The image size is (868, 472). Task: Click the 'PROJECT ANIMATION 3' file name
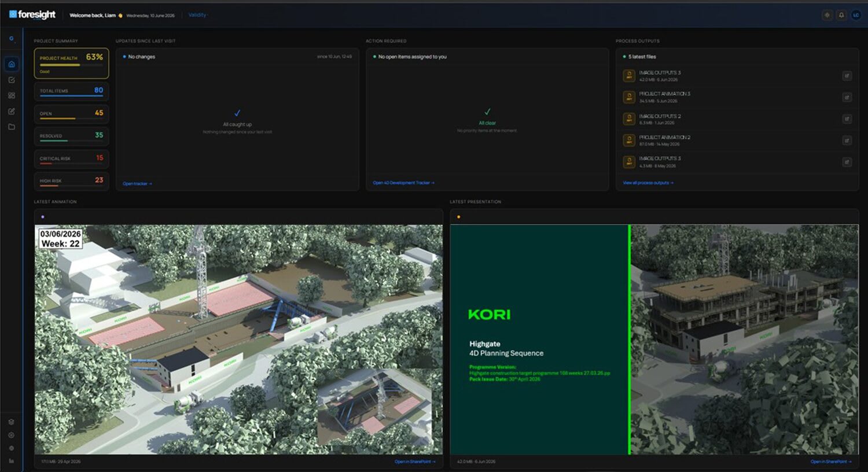tap(664, 94)
